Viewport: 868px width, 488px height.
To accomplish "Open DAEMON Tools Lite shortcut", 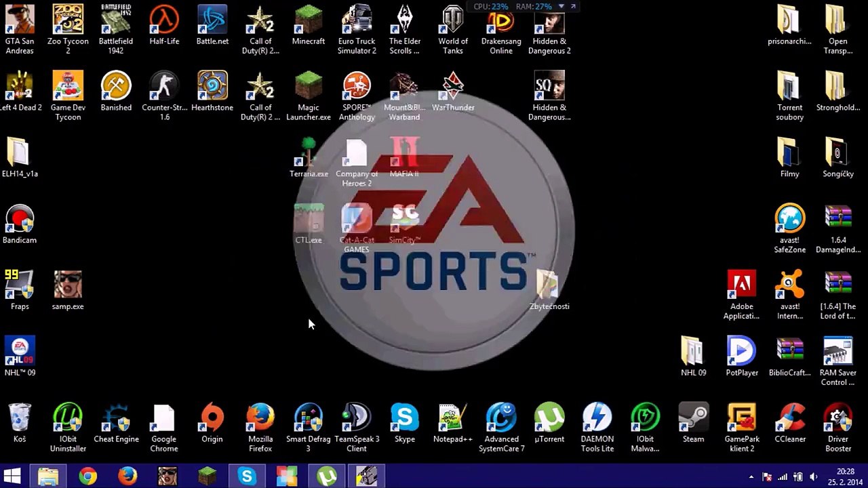I will 597,428.
